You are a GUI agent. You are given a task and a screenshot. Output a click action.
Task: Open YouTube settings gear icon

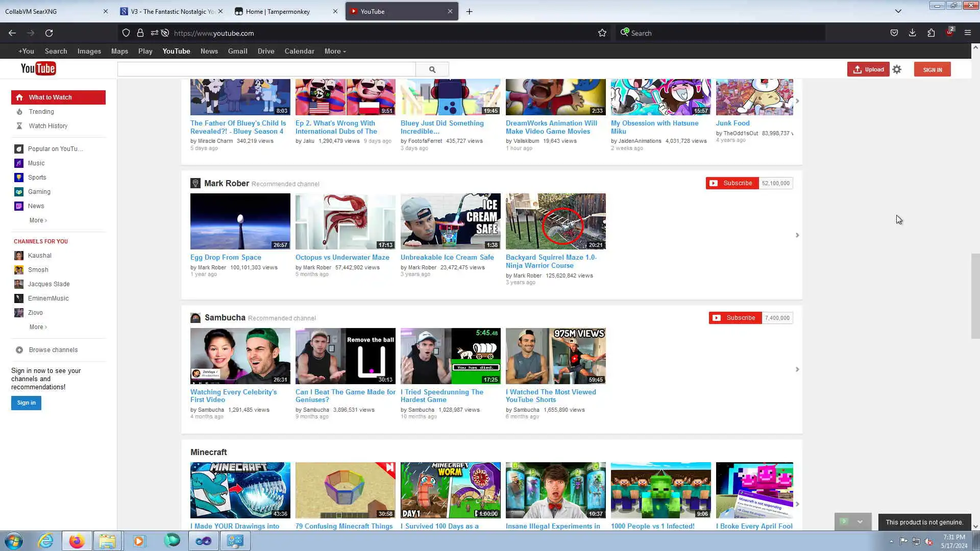pyautogui.click(x=897, y=69)
